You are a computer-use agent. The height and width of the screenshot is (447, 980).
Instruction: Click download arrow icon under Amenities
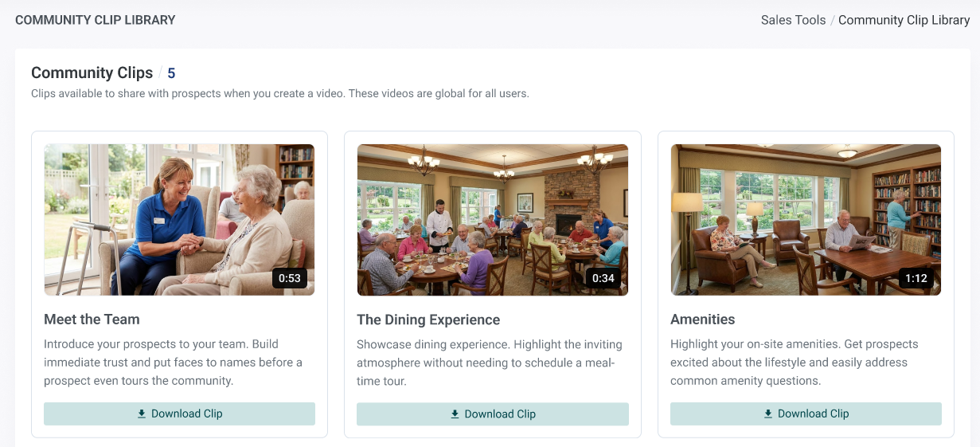[x=768, y=414]
